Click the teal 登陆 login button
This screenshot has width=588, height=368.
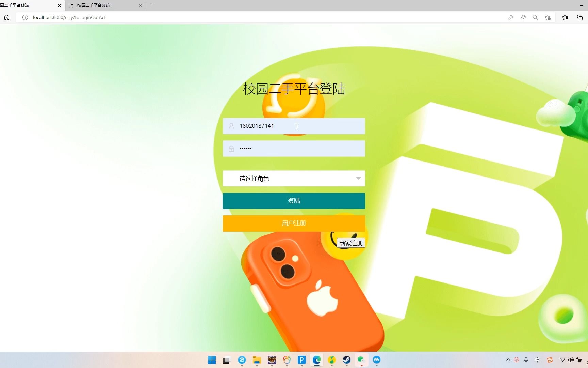294,201
